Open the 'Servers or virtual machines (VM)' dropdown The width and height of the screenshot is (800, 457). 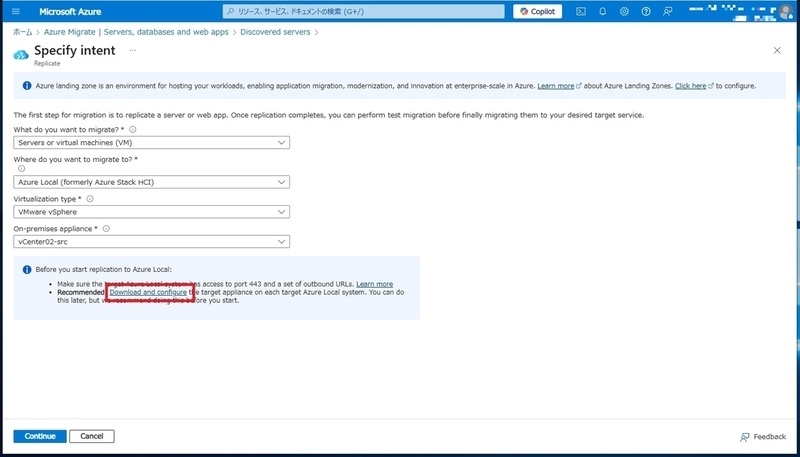[x=152, y=143]
